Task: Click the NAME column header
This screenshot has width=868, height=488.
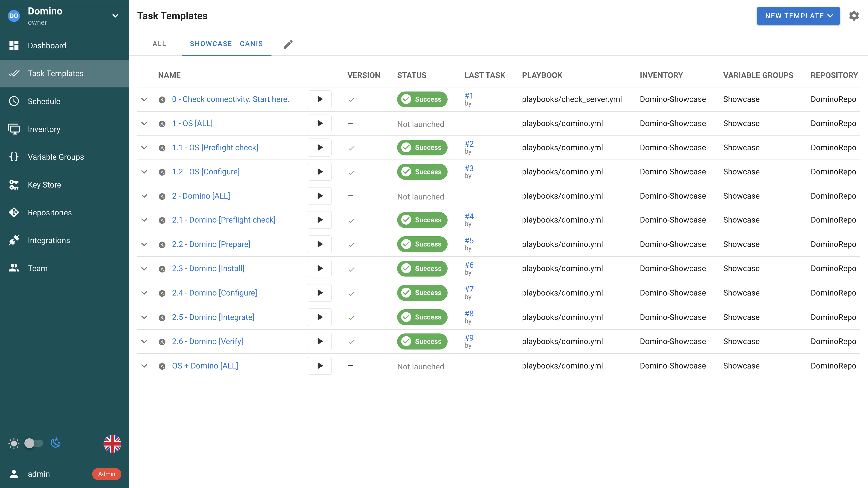Action: pyautogui.click(x=170, y=75)
